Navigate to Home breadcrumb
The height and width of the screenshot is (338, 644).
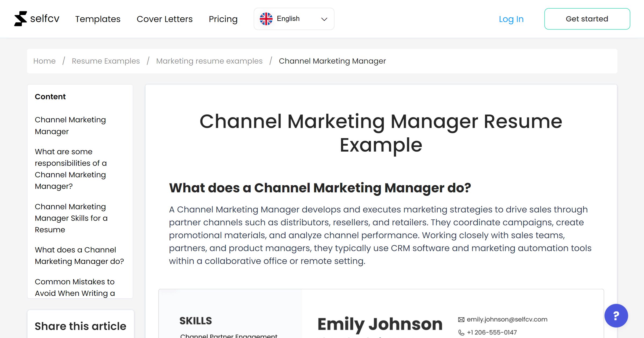click(x=44, y=61)
